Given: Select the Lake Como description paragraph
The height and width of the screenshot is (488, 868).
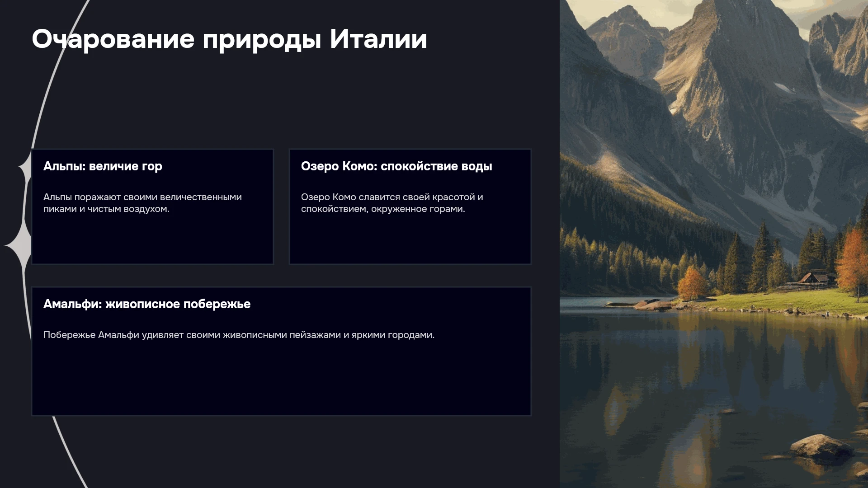Looking at the screenshot, I should (x=392, y=203).
